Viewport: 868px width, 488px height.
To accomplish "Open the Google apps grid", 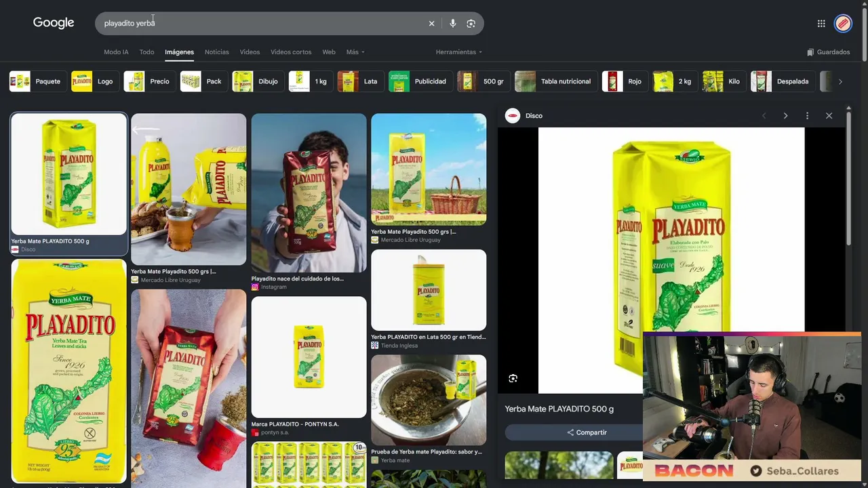I will point(821,23).
